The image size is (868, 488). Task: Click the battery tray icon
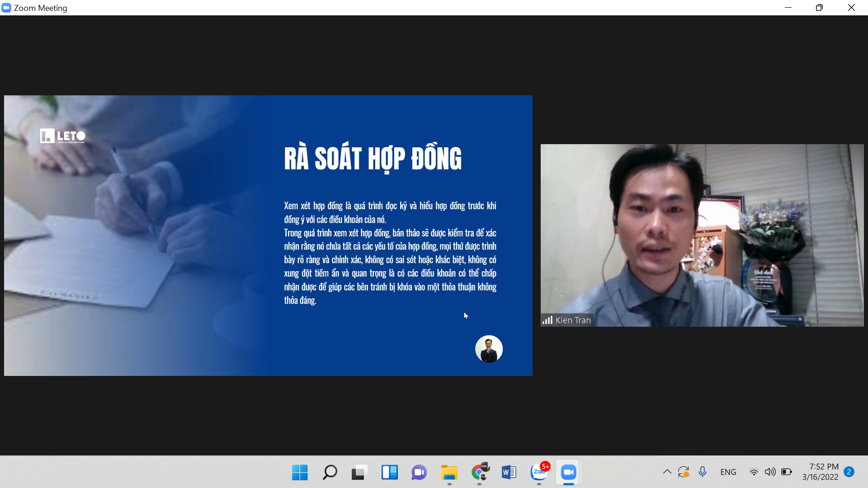[787, 472]
